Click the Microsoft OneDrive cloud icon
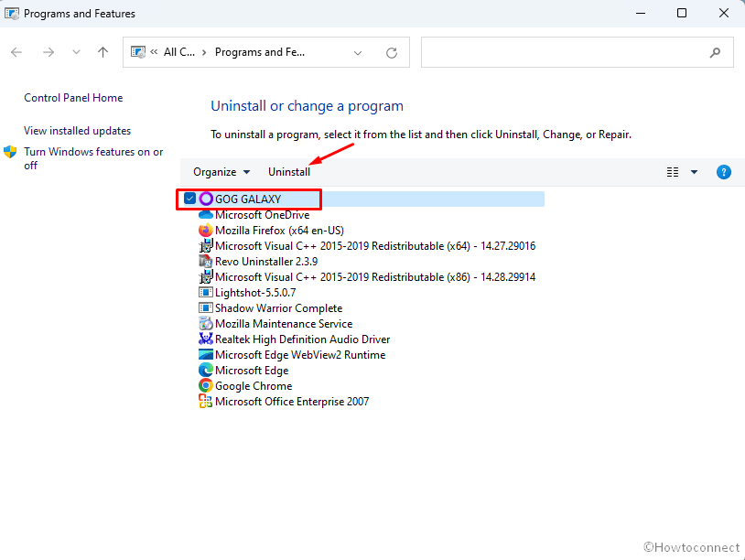 pyautogui.click(x=206, y=215)
